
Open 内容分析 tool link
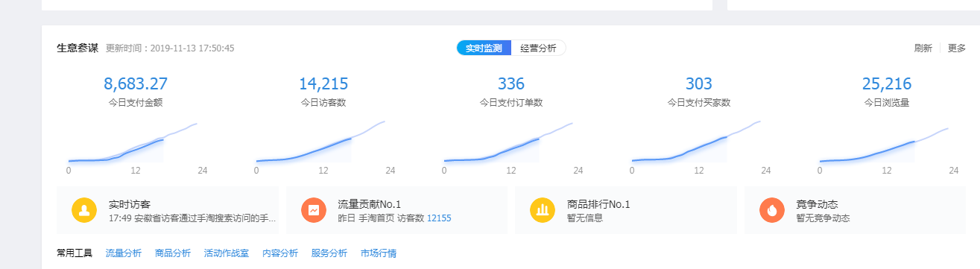coord(280,253)
